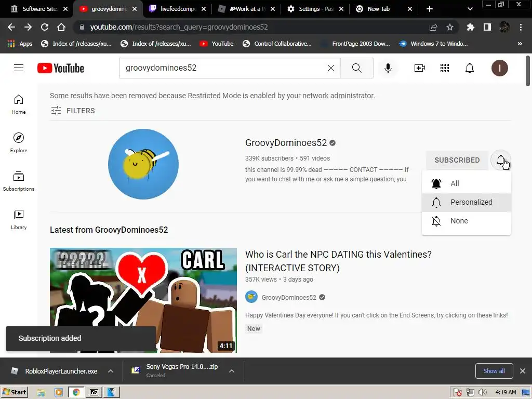Select Personalized notifications option
The width and height of the screenshot is (532, 399).
(466, 202)
